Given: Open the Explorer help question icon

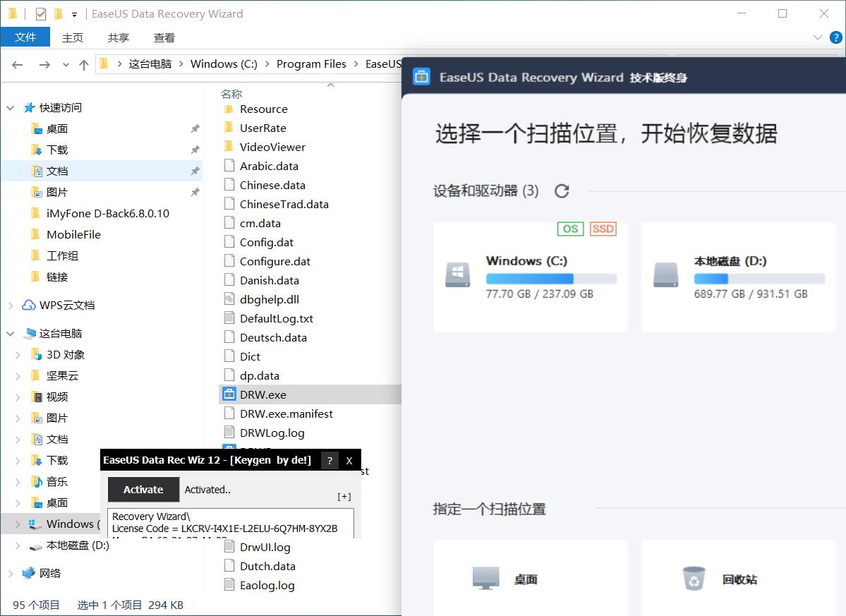Looking at the screenshot, I should [835, 37].
